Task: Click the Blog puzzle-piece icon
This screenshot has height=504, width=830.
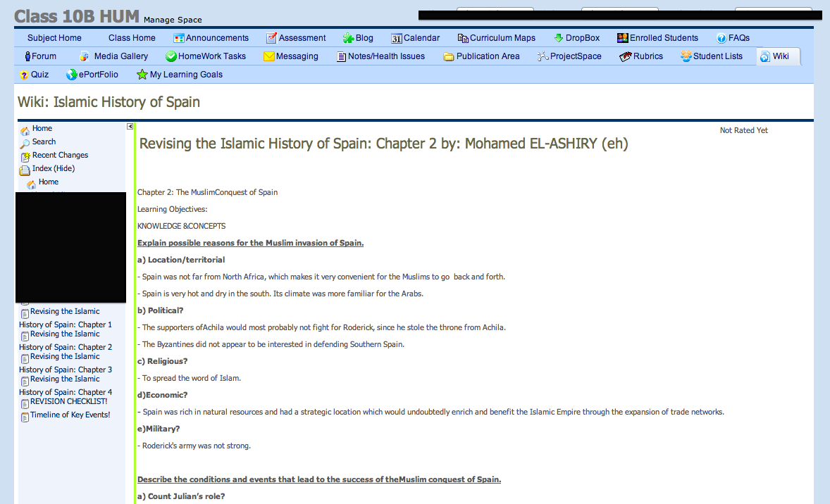Action: pyautogui.click(x=348, y=38)
